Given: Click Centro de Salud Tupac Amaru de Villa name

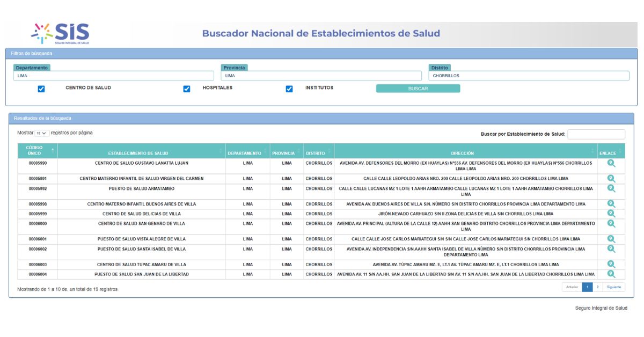Looking at the screenshot, I should click(x=142, y=265).
